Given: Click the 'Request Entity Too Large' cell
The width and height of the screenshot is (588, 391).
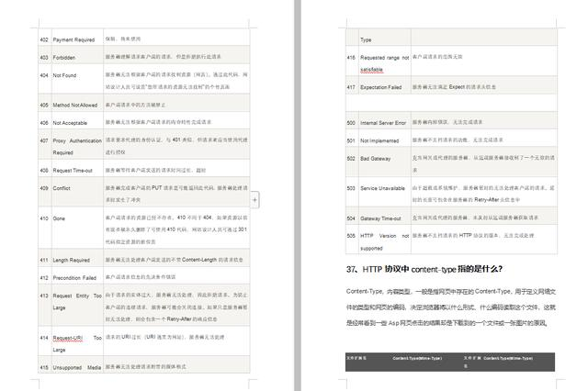Looking at the screenshot, I should pyautogui.click(x=77, y=306).
